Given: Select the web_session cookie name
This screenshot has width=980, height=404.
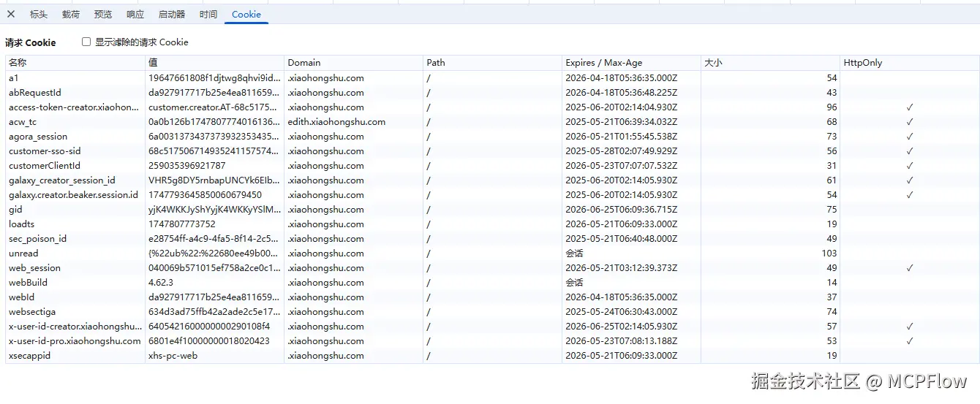Looking at the screenshot, I should [34, 268].
